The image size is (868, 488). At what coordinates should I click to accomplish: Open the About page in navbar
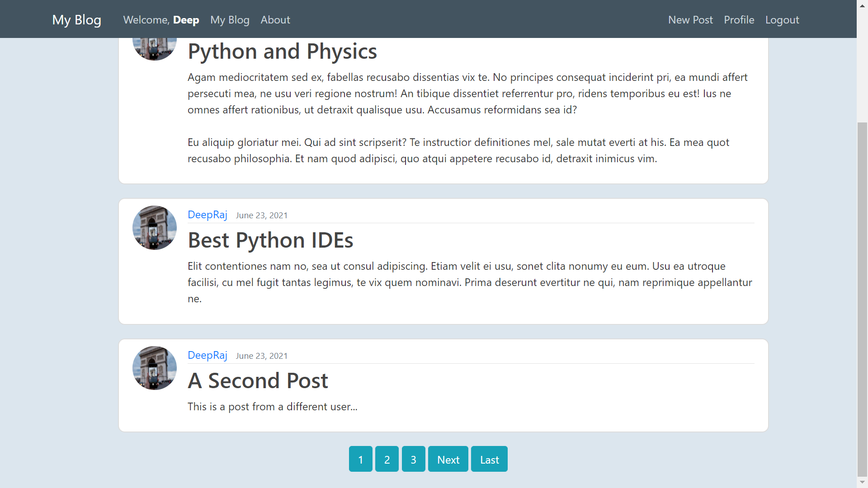(x=275, y=20)
